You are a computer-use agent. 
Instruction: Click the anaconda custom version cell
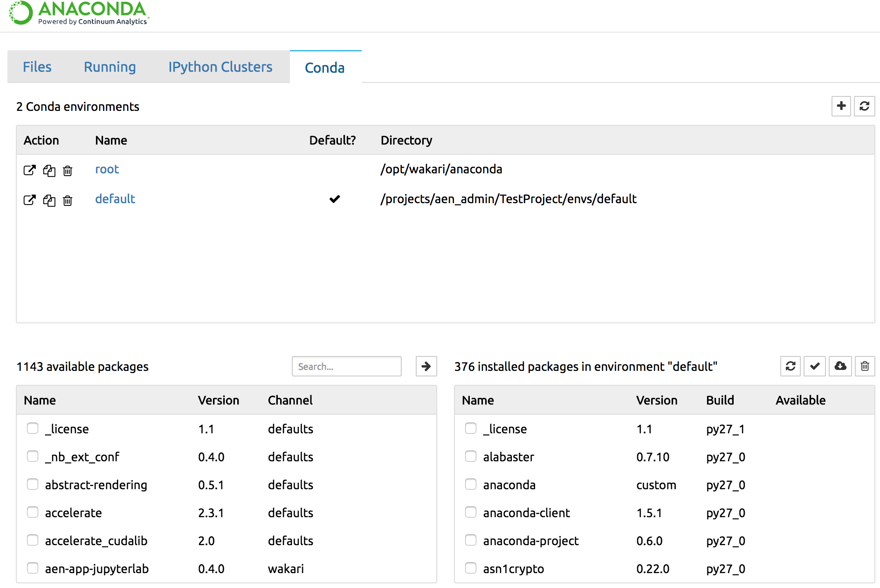[656, 485]
